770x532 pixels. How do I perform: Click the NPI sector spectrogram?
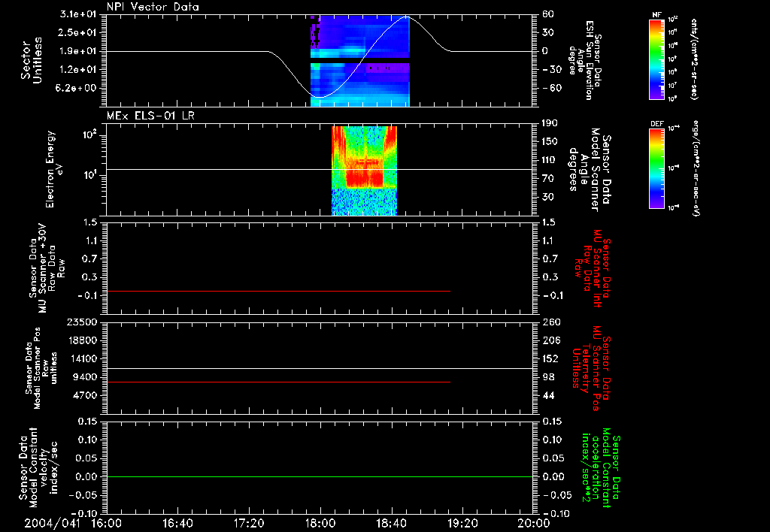point(360,60)
